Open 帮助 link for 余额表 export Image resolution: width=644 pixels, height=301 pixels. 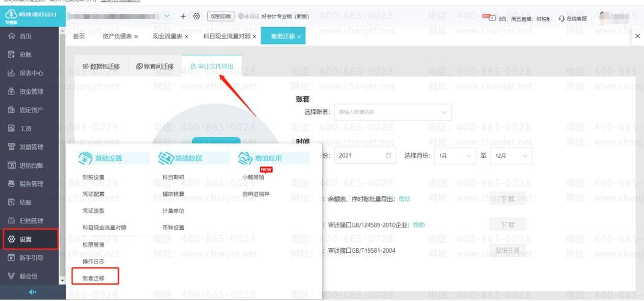(x=404, y=199)
